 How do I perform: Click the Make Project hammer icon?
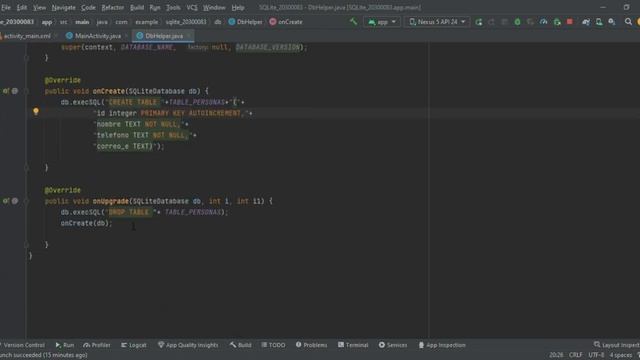353,22
